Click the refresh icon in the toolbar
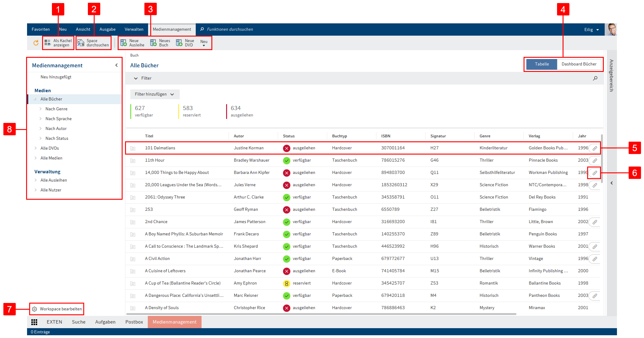 tap(35, 43)
